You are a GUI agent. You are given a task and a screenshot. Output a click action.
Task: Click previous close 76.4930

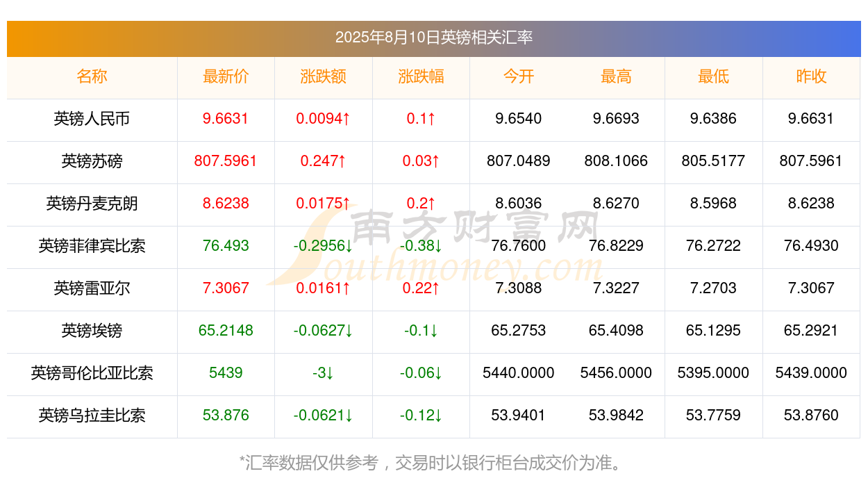coord(811,246)
